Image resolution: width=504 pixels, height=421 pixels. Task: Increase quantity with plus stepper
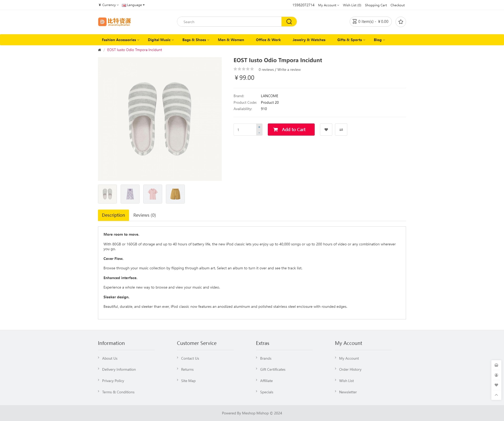tap(259, 127)
